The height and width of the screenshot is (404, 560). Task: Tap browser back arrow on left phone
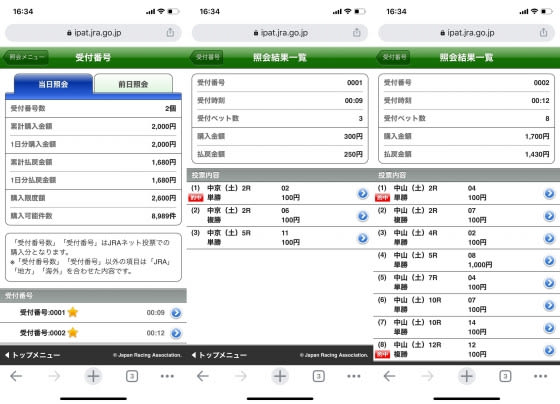(16, 376)
